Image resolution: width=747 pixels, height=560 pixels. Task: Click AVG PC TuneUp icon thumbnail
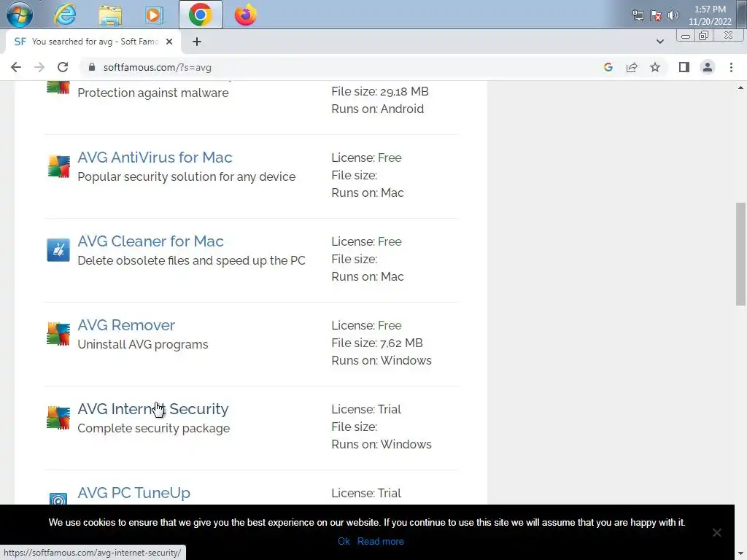coord(58,498)
